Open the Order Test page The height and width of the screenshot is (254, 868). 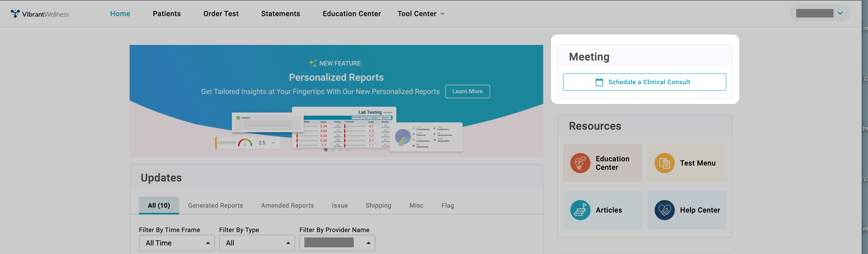221,14
